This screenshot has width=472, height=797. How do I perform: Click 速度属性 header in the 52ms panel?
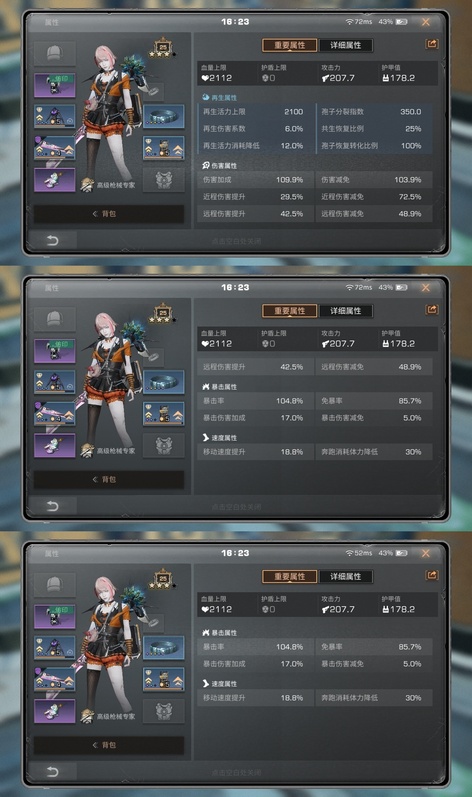pos(219,684)
